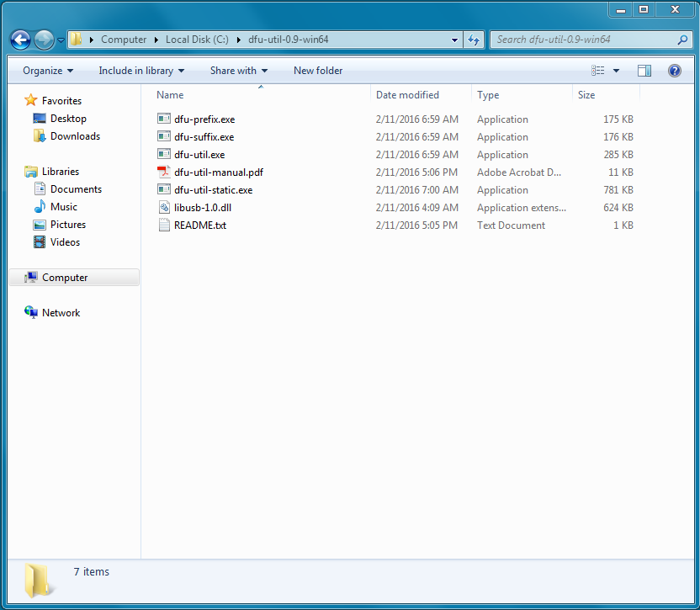This screenshot has width=700, height=610.
Task: Expand the arrow after Computer in address bar
Action: point(156,40)
